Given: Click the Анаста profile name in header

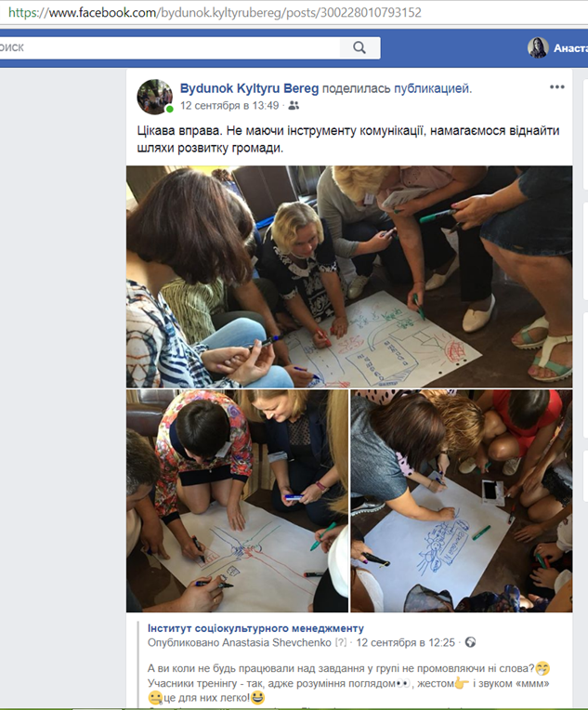Looking at the screenshot, I should (570, 48).
